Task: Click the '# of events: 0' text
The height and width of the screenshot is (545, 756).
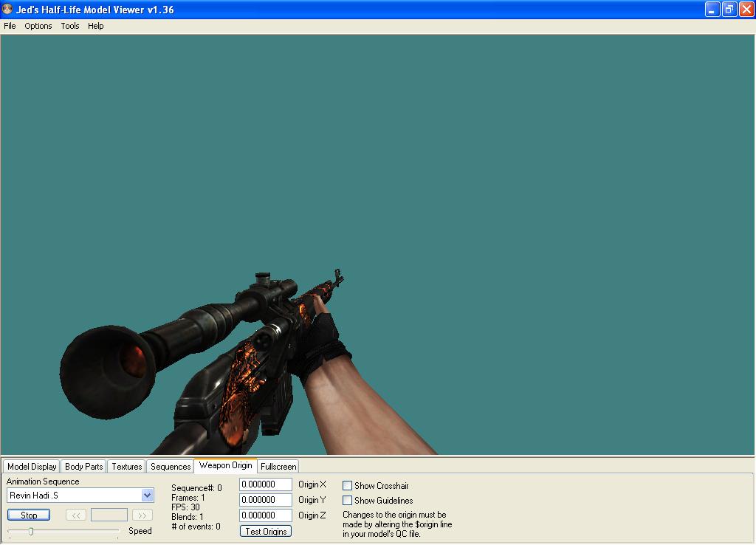Action: pos(196,527)
